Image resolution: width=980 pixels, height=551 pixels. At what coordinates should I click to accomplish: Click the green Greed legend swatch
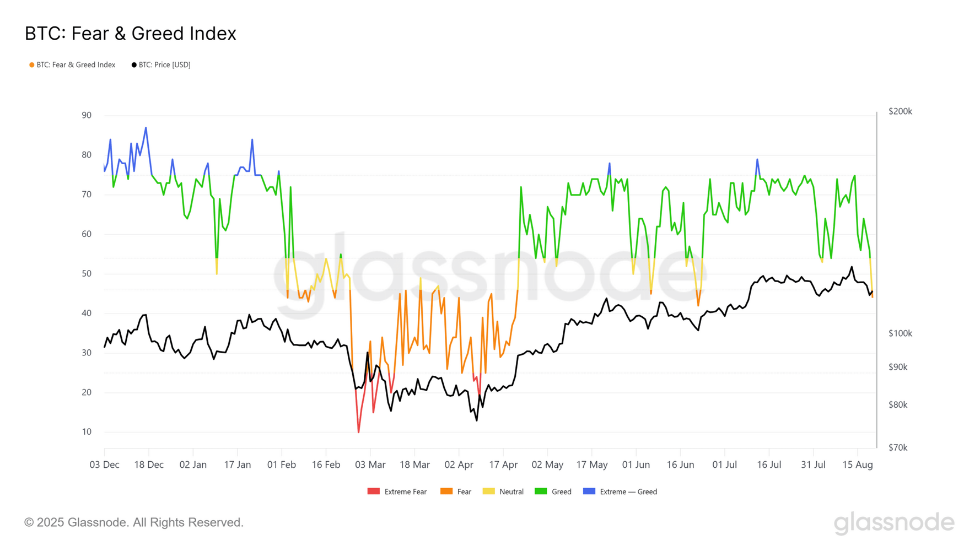[x=541, y=491]
